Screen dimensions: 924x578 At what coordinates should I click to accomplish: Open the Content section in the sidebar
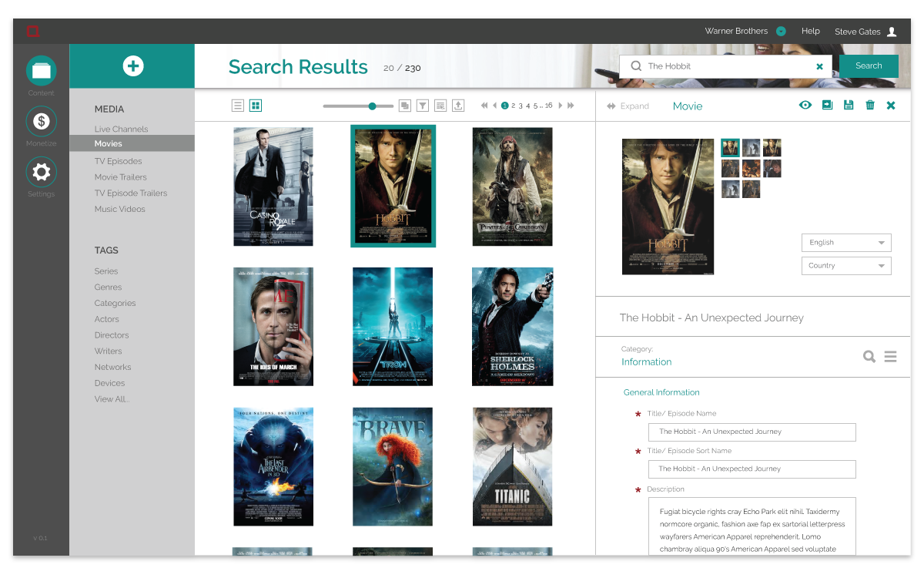click(42, 71)
